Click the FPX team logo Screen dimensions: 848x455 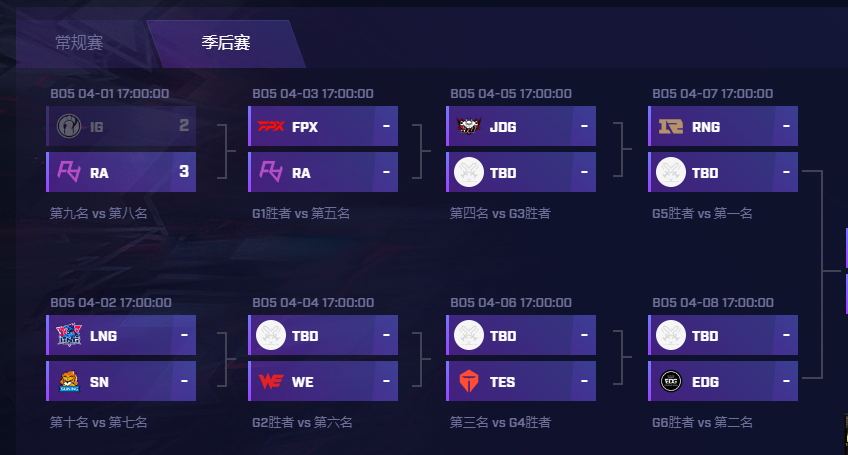(x=271, y=126)
